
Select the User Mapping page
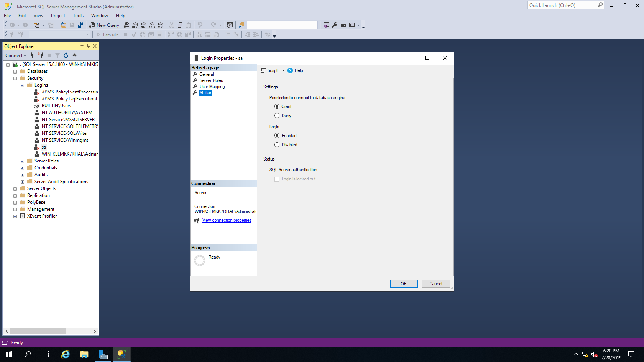click(x=212, y=87)
